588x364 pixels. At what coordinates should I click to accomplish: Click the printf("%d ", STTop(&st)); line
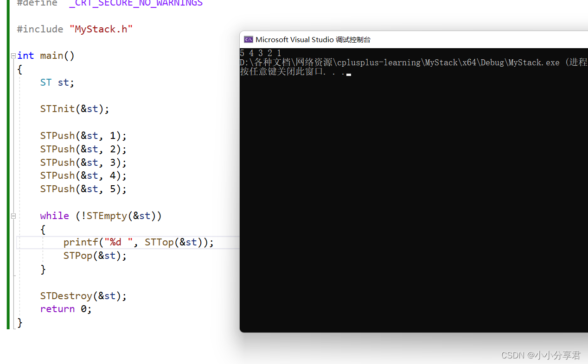tap(139, 242)
